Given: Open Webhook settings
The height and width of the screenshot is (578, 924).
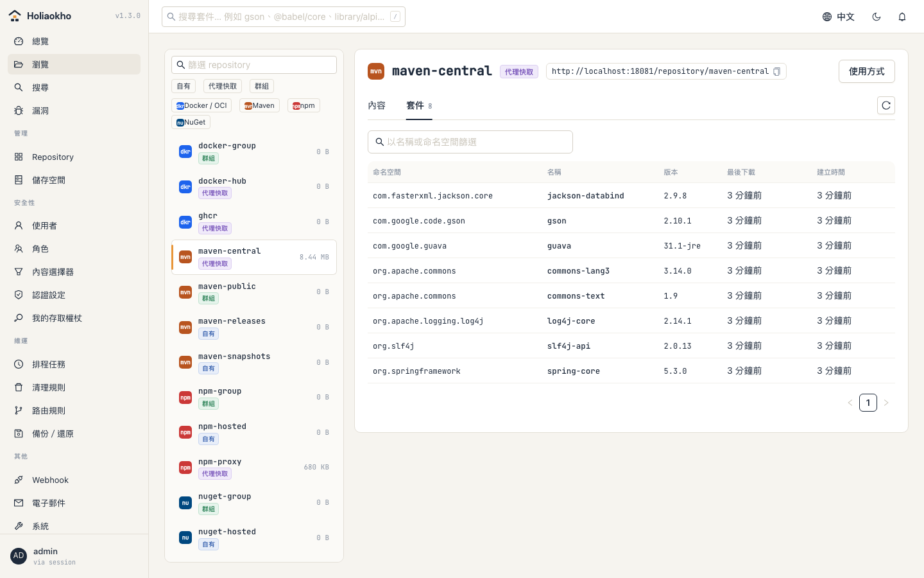Looking at the screenshot, I should tap(74, 480).
